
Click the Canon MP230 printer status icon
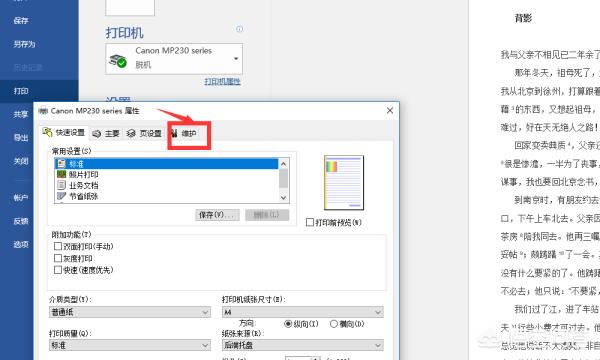118,60
